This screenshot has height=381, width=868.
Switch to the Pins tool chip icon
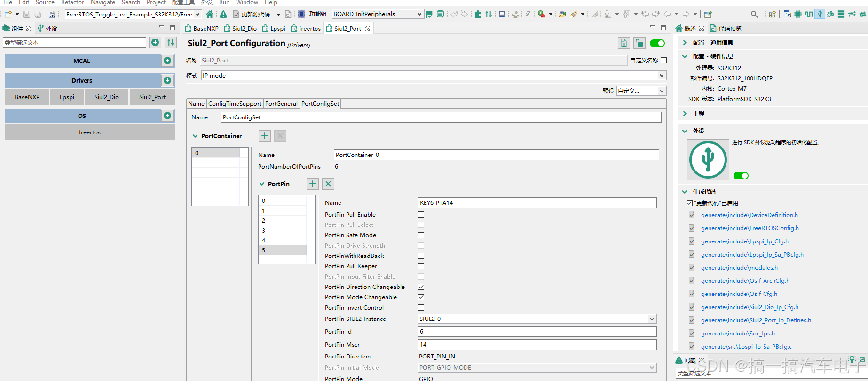tap(798, 14)
